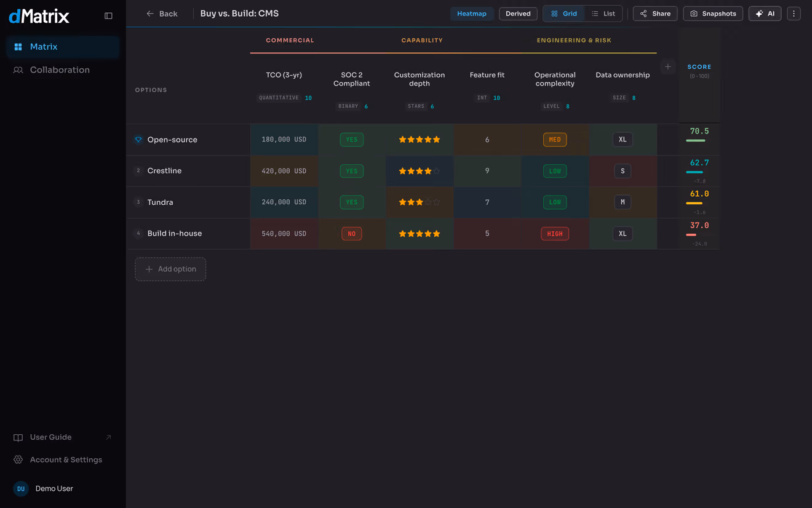
Task: Toggle the Heatmap view
Action: (x=472, y=14)
